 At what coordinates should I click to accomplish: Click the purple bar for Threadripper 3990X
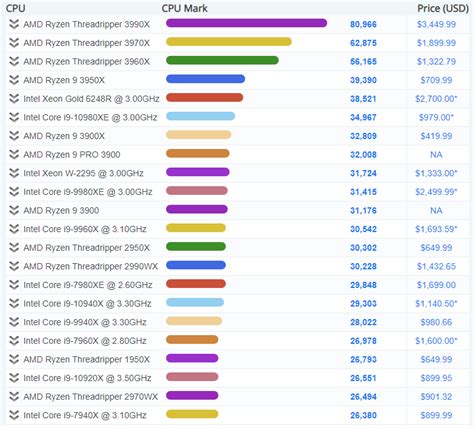point(246,23)
